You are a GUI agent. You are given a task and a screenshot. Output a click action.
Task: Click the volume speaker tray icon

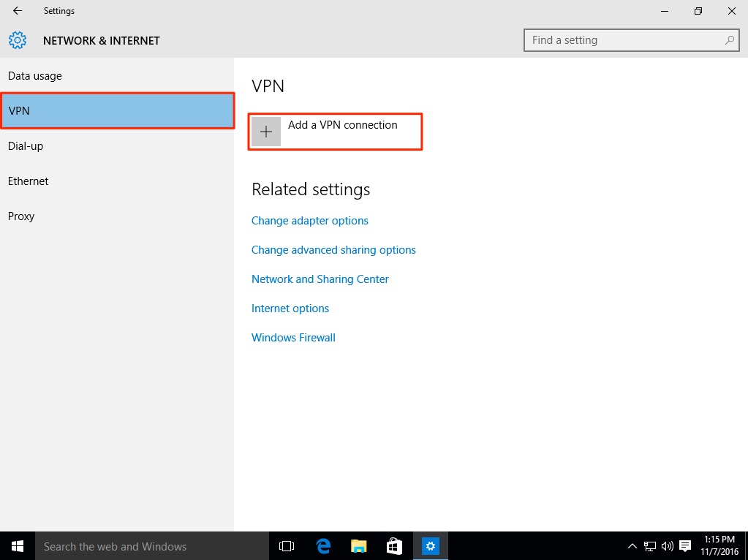[667, 546]
